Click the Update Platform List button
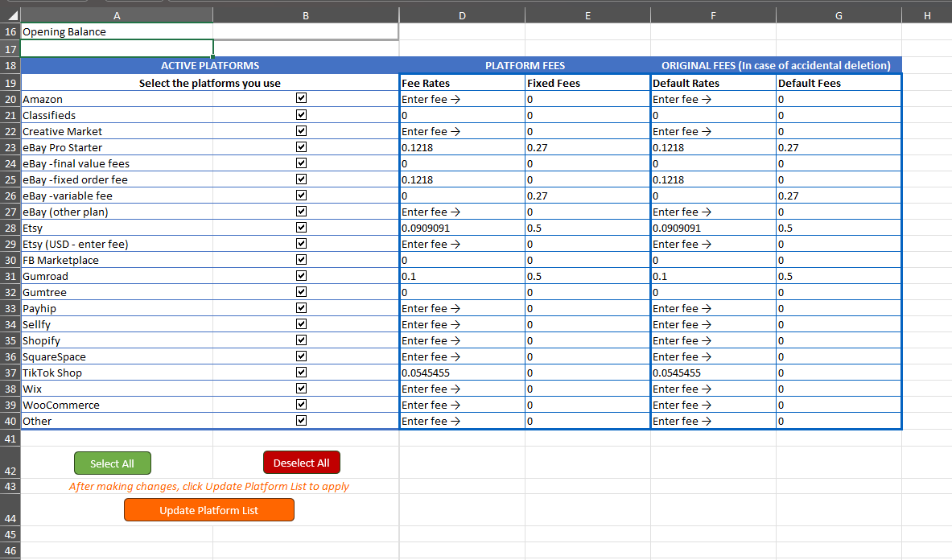Viewport: 952px width, 560px height. click(x=209, y=510)
